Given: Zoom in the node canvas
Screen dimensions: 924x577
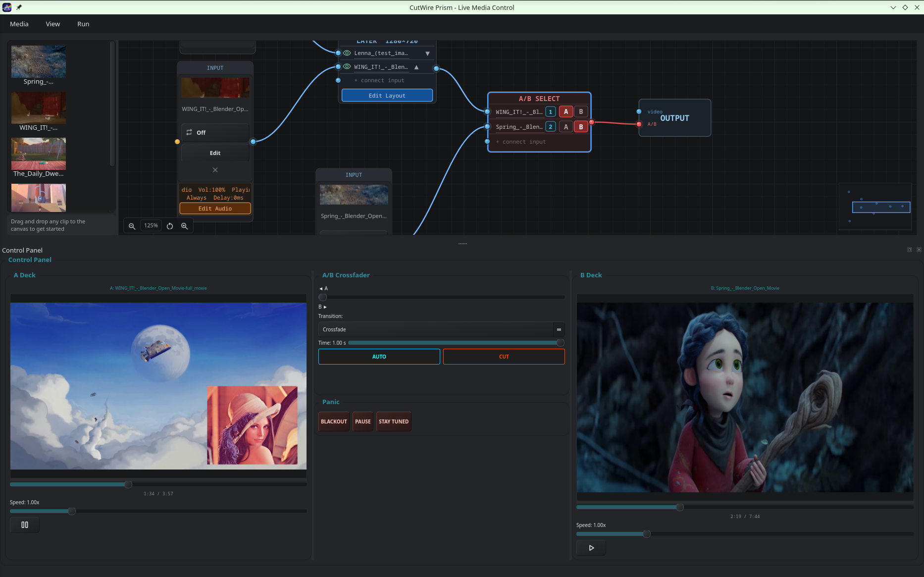Looking at the screenshot, I should [x=184, y=226].
